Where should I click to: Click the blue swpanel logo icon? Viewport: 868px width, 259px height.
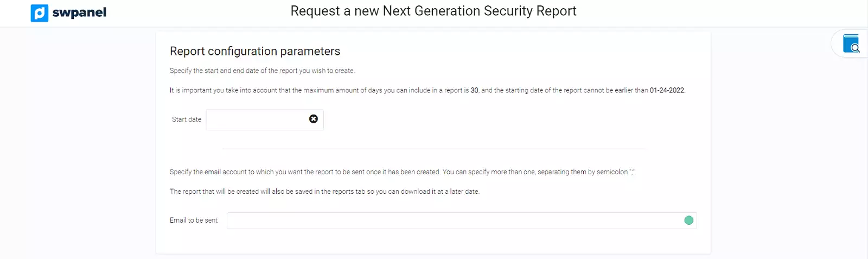point(40,12)
